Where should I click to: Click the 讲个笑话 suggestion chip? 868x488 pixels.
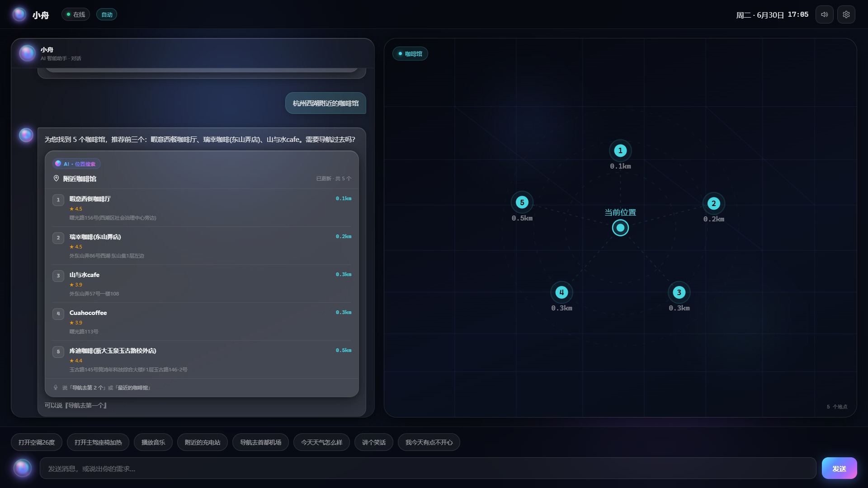[374, 442]
